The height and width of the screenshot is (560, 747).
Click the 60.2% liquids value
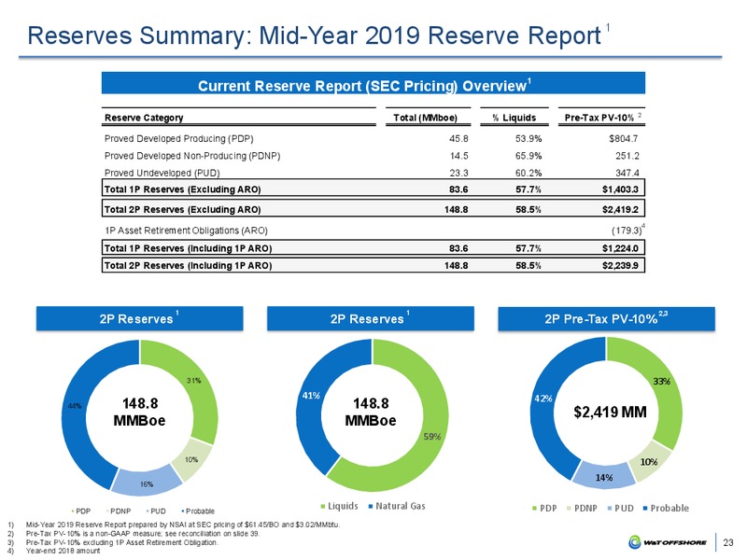(x=529, y=173)
